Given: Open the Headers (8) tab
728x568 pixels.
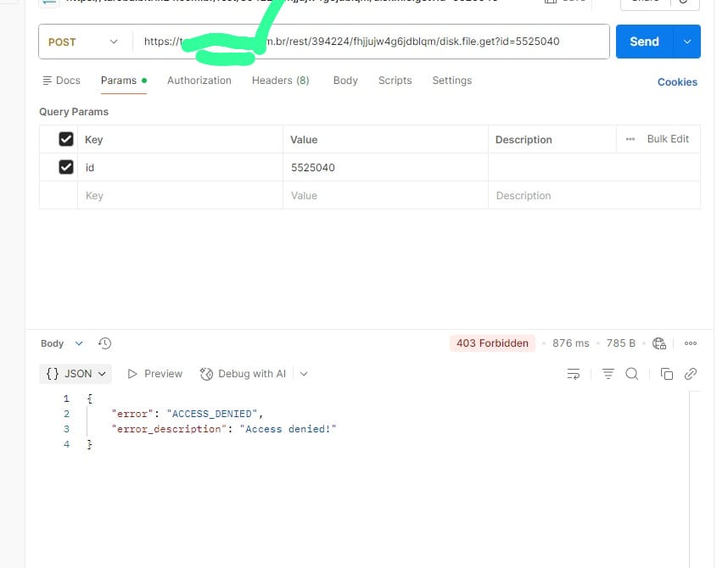Looking at the screenshot, I should coord(280,81).
